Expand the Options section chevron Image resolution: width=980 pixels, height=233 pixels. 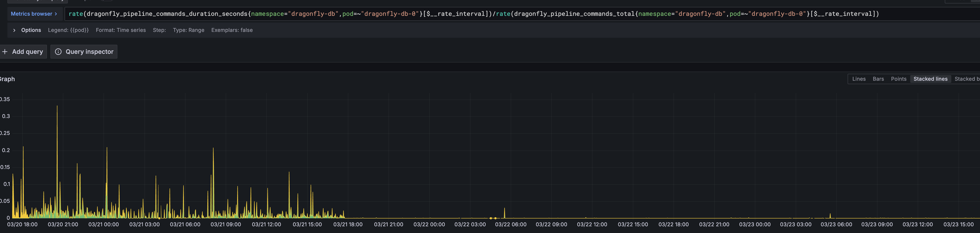(x=14, y=30)
